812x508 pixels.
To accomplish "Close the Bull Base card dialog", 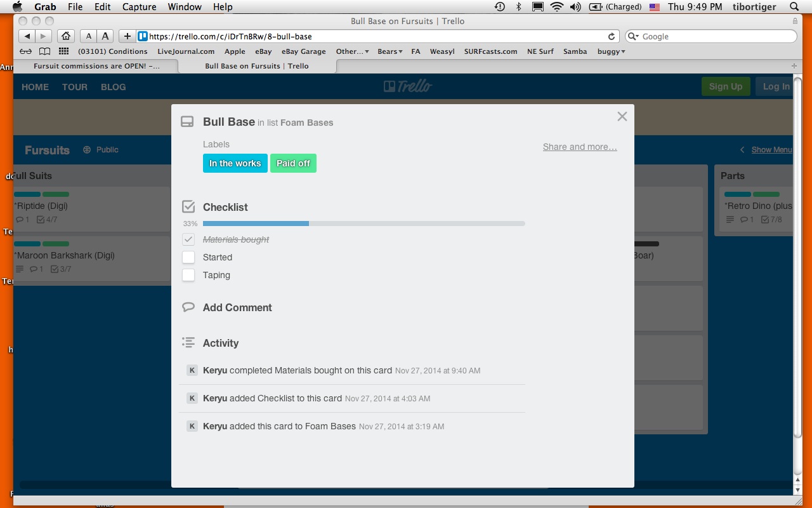I will 622,116.
